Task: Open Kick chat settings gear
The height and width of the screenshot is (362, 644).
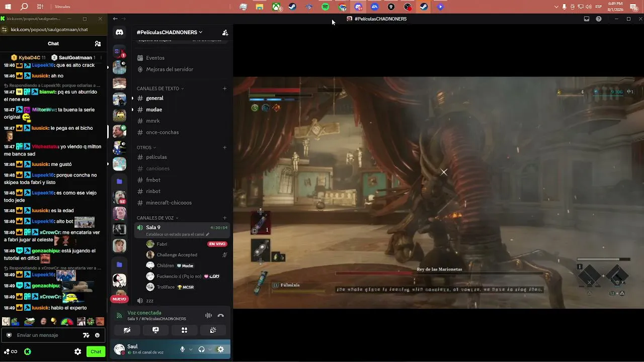Action: 77,352
